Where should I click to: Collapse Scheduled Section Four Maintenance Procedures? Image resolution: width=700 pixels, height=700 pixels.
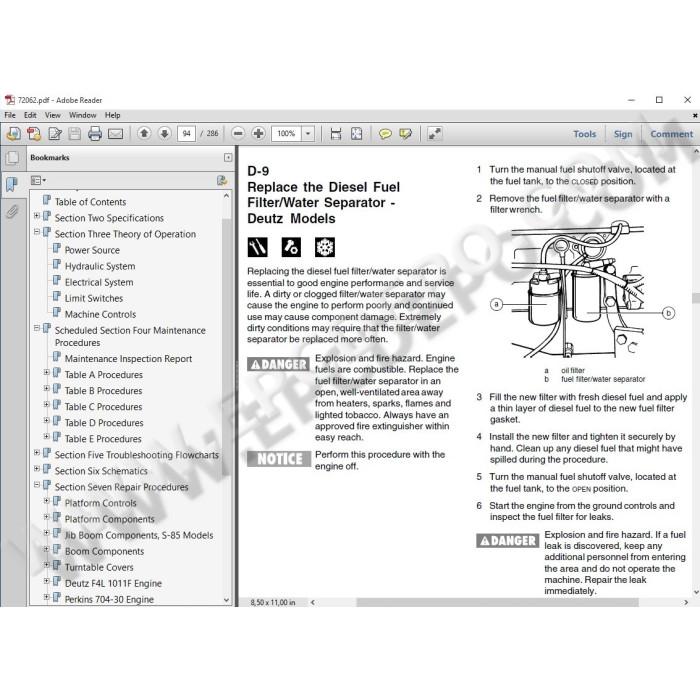pyautogui.click(x=37, y=328)
